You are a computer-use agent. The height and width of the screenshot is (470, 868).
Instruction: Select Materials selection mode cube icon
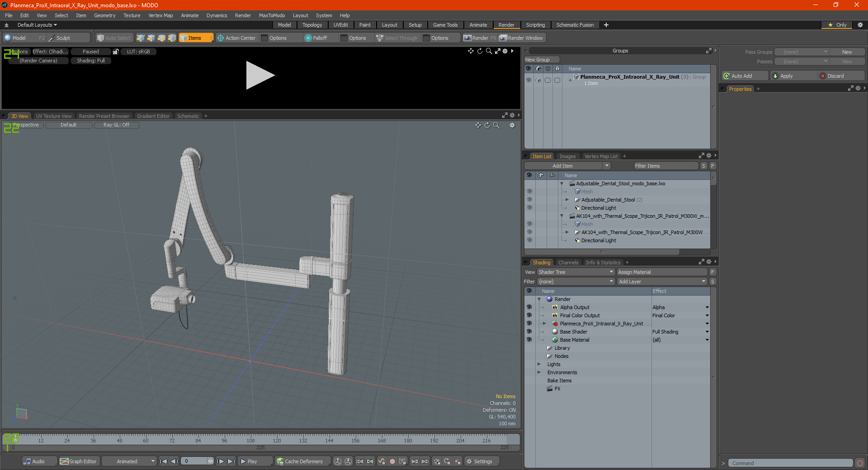[172, 38]
